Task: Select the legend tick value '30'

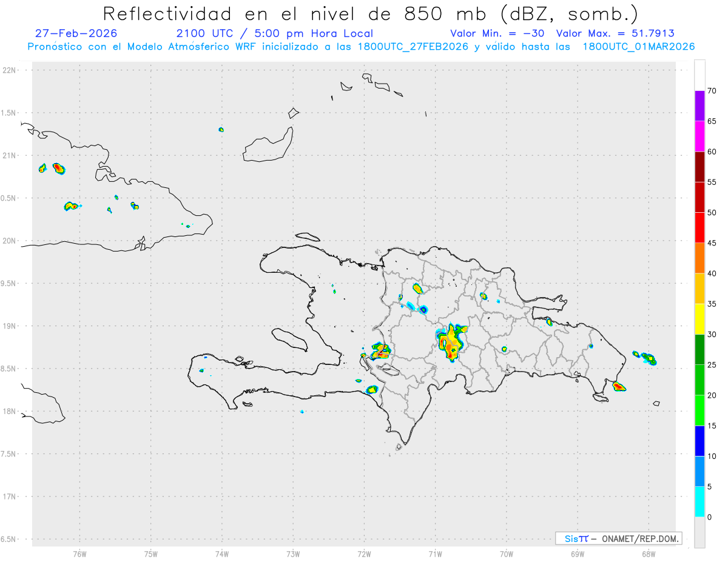Action: 712,335
